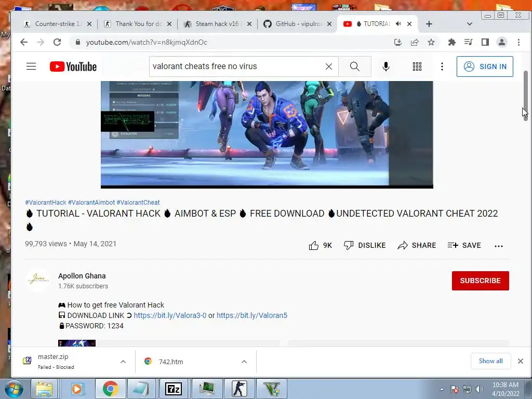Start voice search with the microphone

coord(386,66)
